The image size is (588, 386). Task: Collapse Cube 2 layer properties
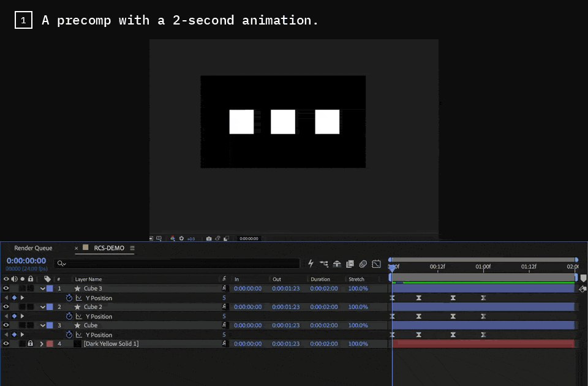(x=42, y=307)
